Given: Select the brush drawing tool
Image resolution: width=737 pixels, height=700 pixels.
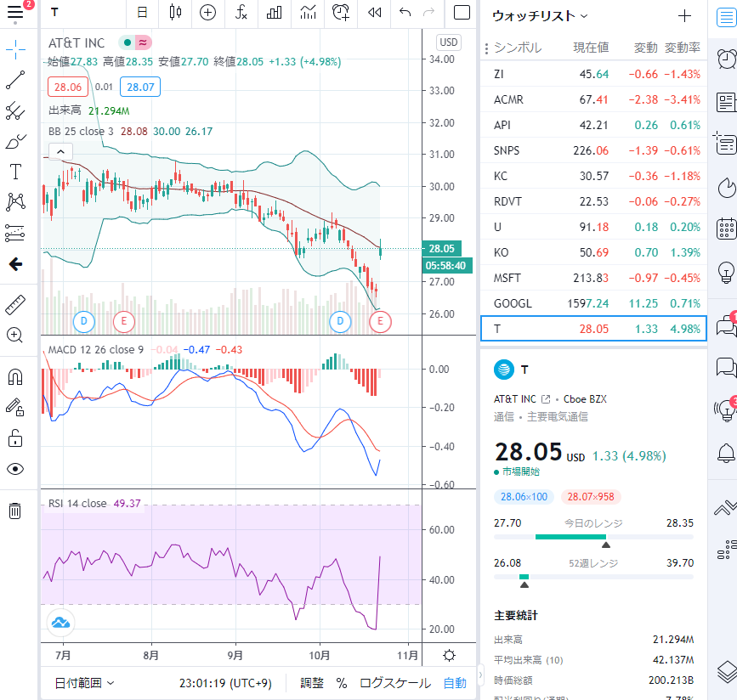Looking at the screenshot, I should [x=15, y=141].
